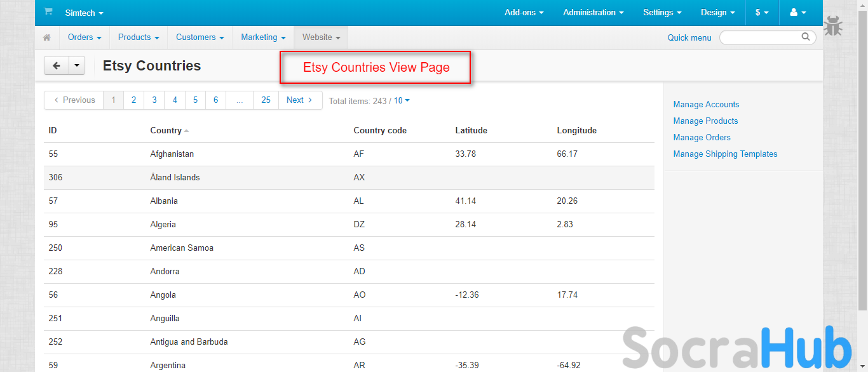Jump to page 25 in pagination
The width and height of the screenshot is (868, 372).
click(266, 100)
